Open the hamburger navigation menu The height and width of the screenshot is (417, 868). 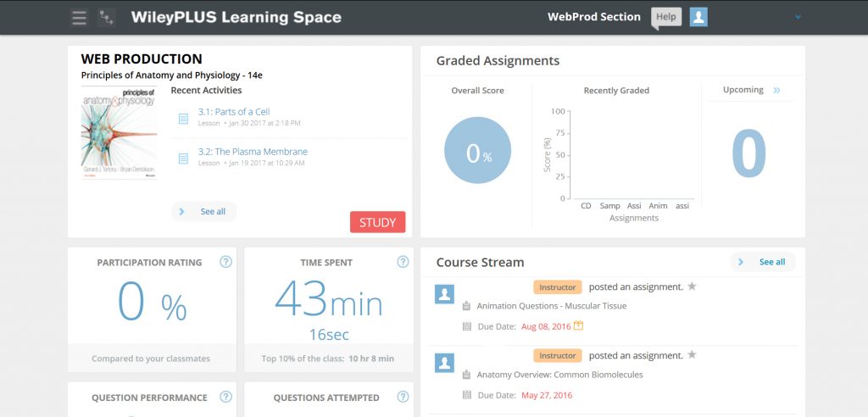coord(79,18)
